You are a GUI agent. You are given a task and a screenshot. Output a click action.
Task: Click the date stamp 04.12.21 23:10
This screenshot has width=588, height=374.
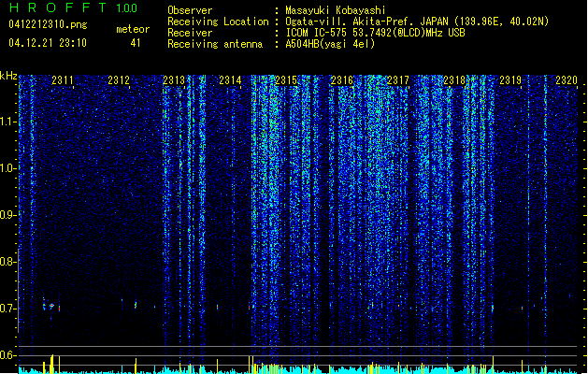pos(48,43)
